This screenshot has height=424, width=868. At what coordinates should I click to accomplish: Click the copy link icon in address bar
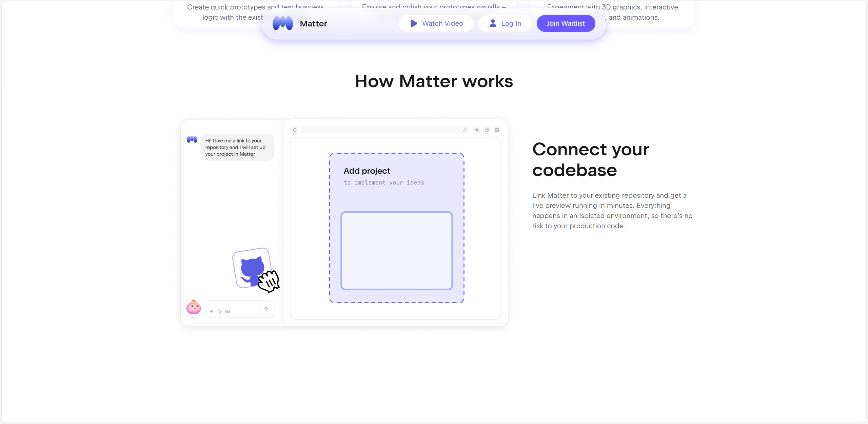click(465, 130)
